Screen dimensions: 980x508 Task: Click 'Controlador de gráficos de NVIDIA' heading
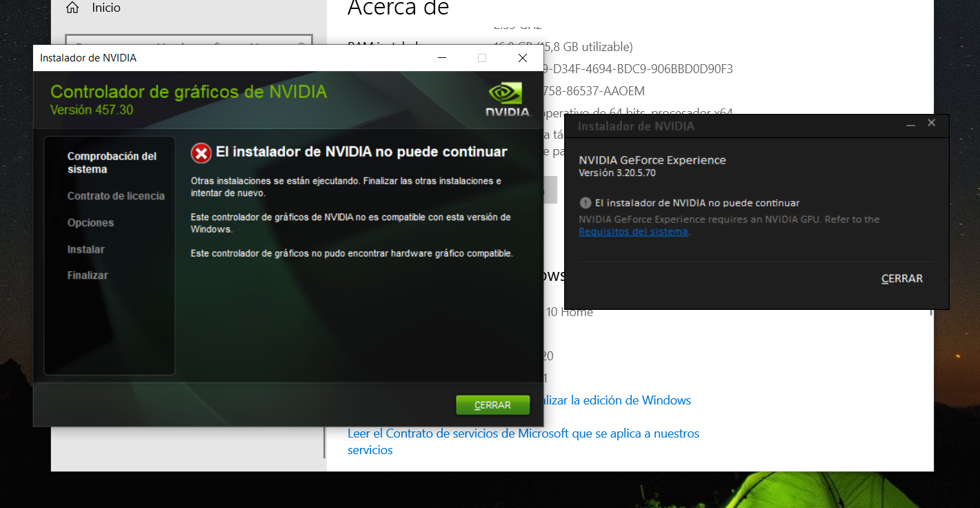tap(189, 92)
